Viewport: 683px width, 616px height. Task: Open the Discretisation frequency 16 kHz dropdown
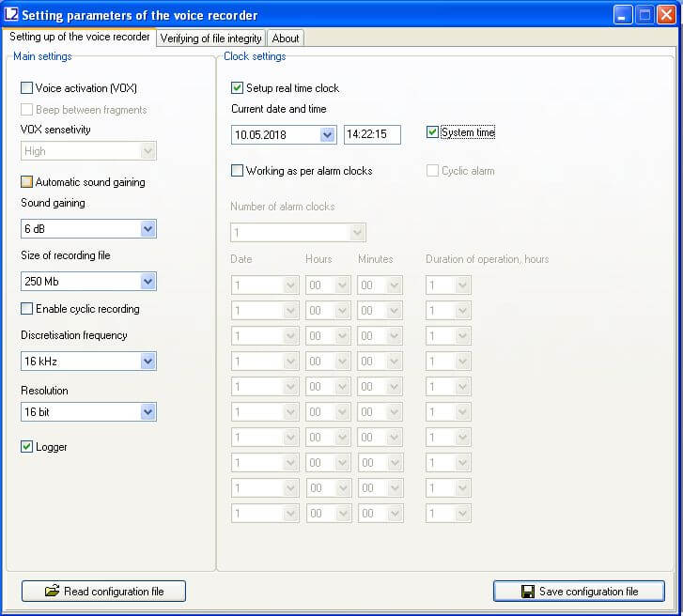[x=147, y=362]
